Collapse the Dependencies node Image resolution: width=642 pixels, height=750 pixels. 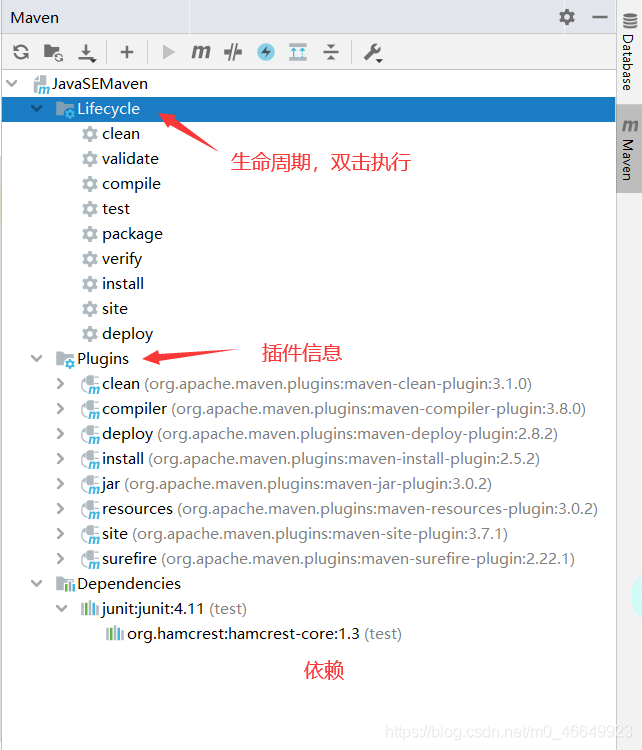[x=37, y=584]
